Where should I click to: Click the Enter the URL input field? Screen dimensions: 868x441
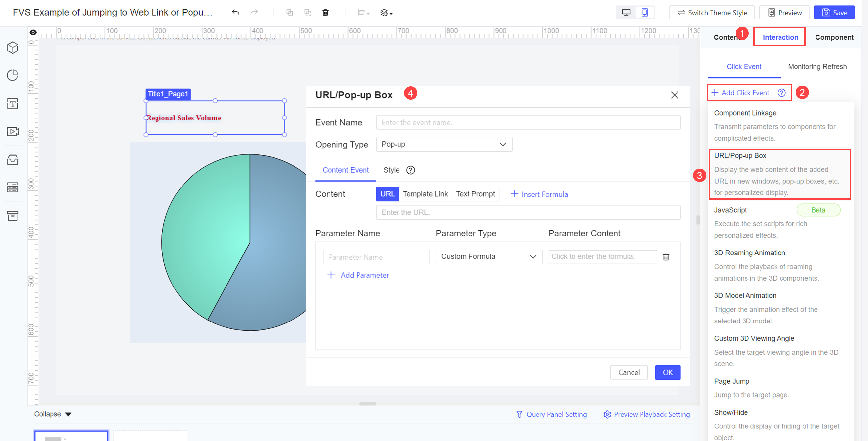point(528,212)
